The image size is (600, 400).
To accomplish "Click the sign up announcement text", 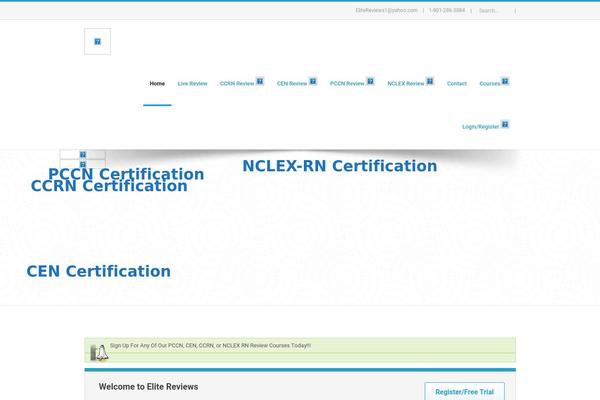I will (210, 346).
